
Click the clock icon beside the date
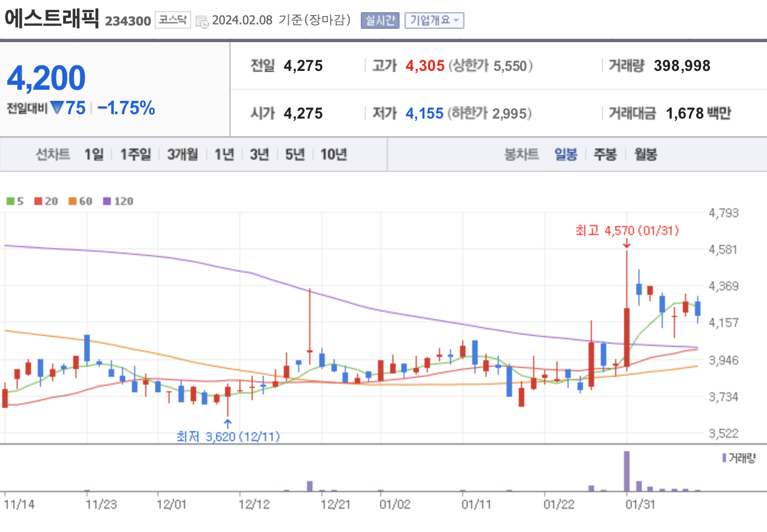pyautogui.click(x=202, y=22)
